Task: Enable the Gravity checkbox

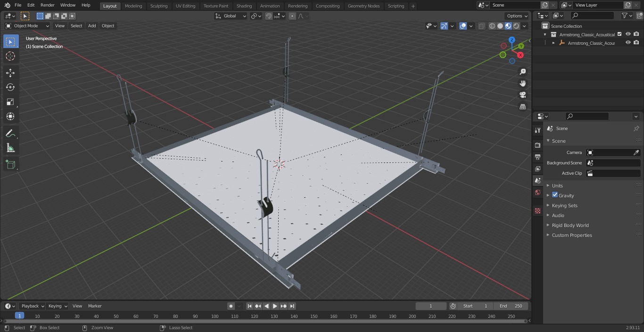Action: coord(555,195)
